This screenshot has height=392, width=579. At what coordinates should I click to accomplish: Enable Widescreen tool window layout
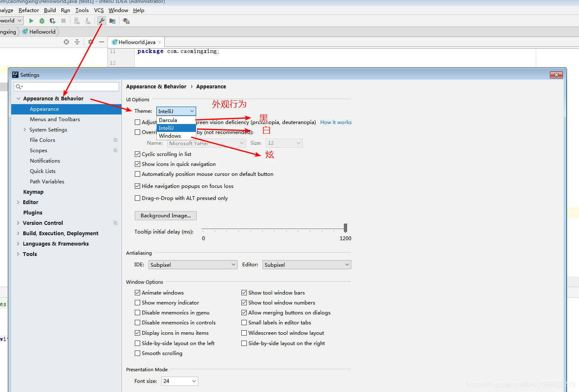244,333
